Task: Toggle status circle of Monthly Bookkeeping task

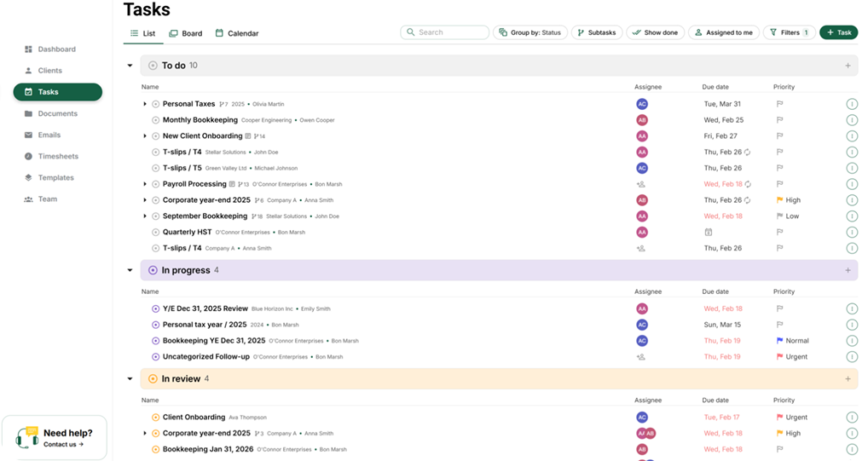Action: (156, 120)
